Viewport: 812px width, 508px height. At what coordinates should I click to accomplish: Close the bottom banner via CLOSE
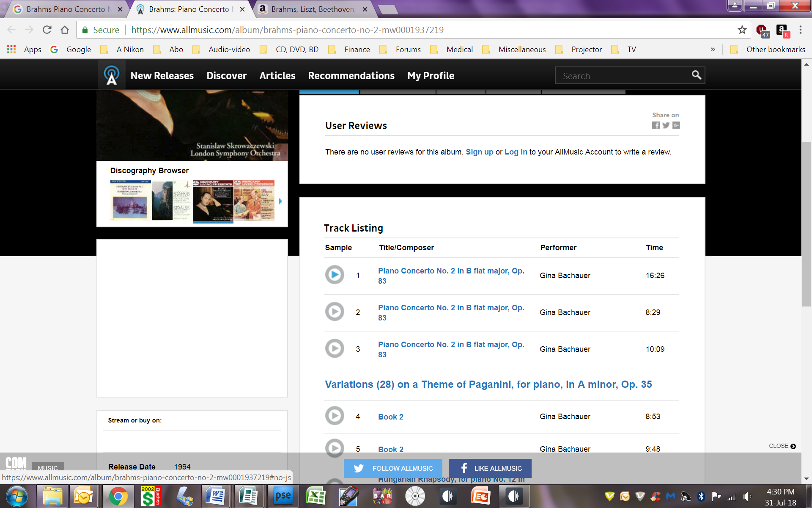point(782,446)
